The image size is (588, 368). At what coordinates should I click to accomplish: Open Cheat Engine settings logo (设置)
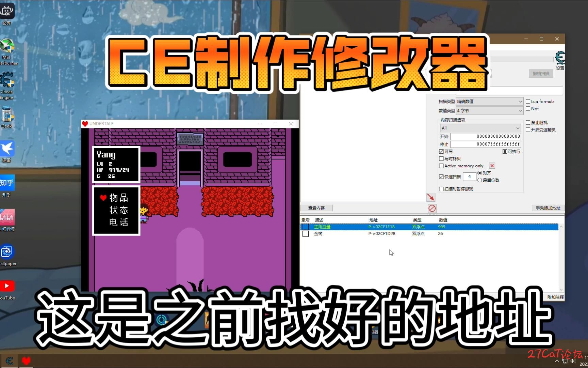coord(560,61)
